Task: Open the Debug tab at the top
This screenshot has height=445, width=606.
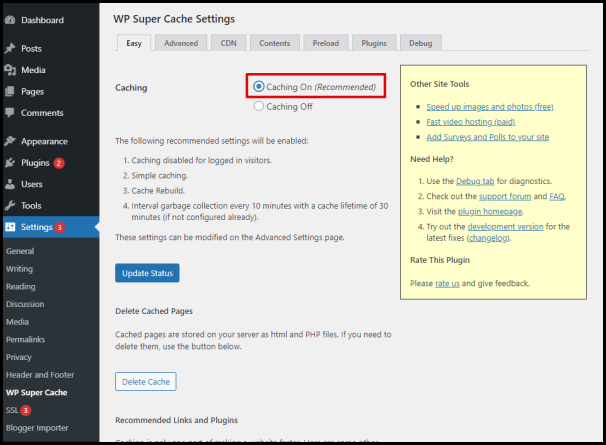Action: point(420,43)
